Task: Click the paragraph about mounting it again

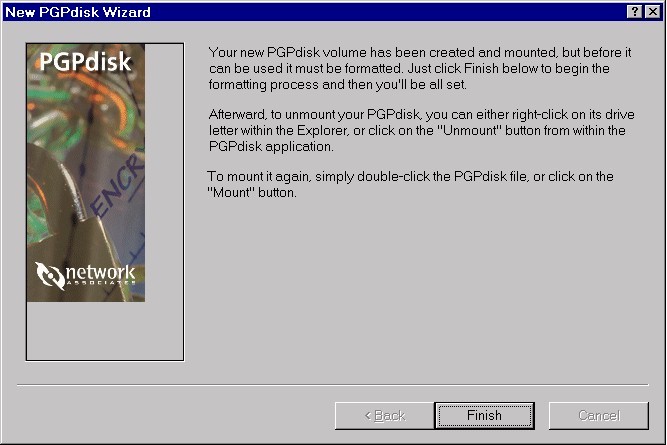Action: (x=410, y=184)
